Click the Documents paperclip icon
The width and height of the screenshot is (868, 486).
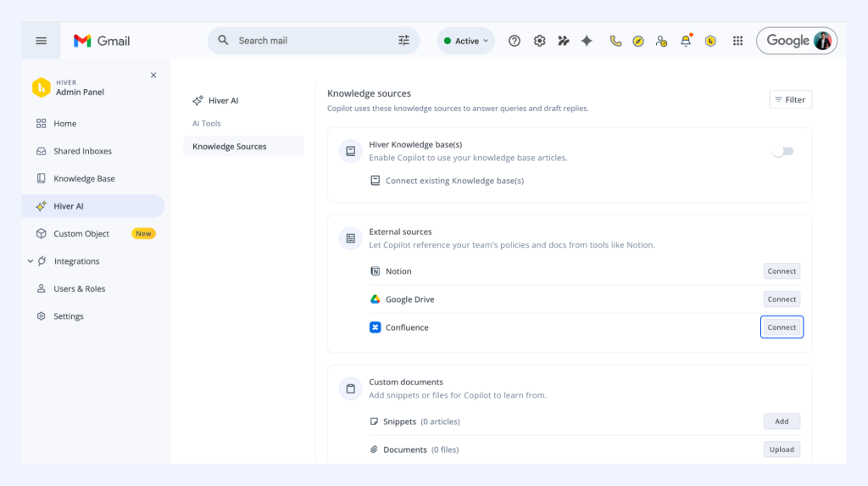tap(374, 450)
